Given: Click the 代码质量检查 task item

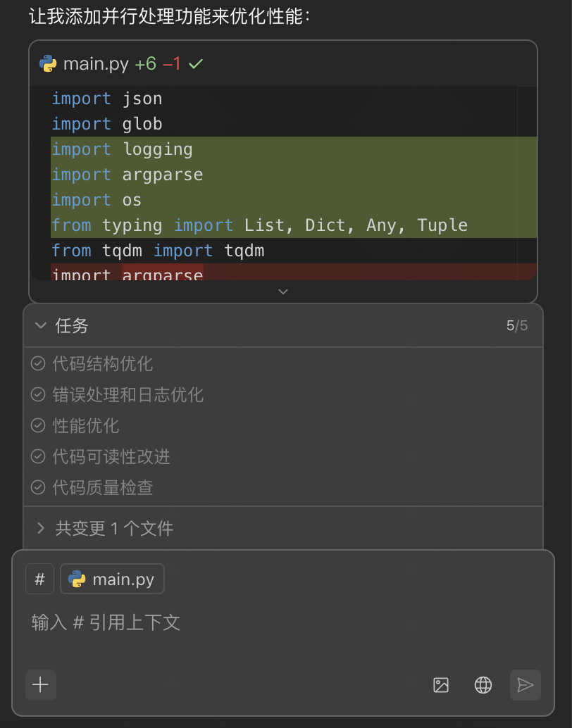Looking at the screenshot, I should coord(103,487).
